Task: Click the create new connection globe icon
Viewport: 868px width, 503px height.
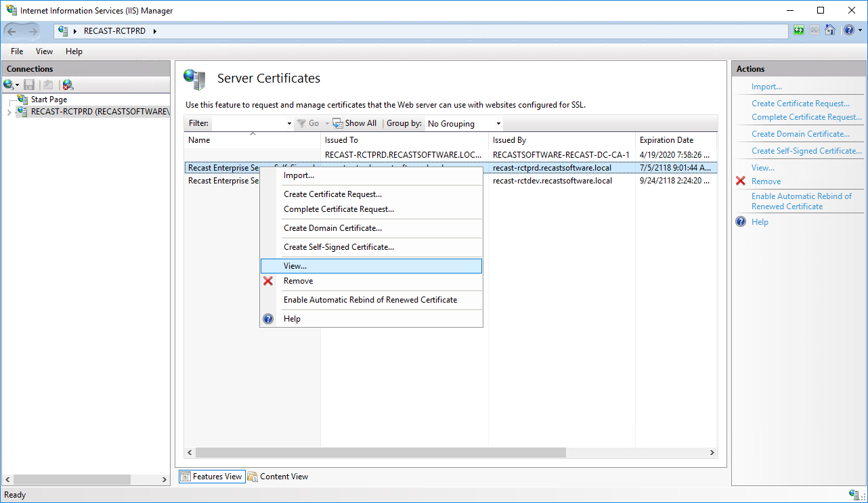Action: (9, 85)
